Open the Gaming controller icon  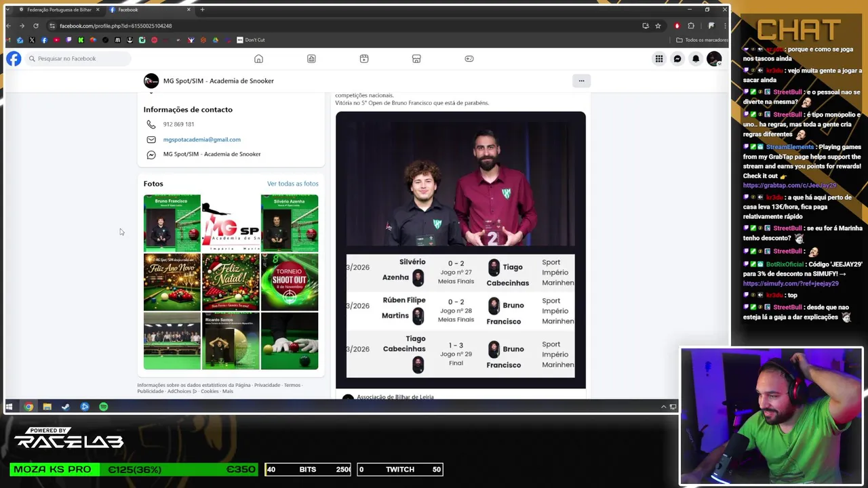pyautogui.click(x=469, y=59)
